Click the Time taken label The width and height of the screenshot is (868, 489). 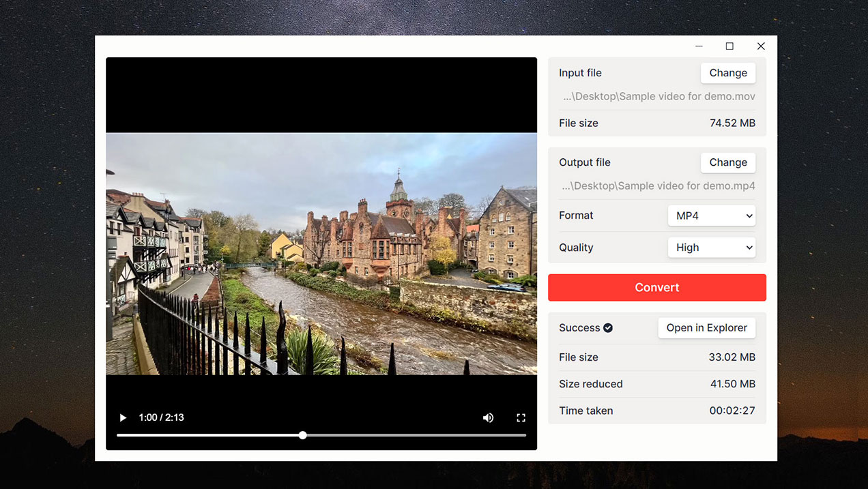coord(586,411)
